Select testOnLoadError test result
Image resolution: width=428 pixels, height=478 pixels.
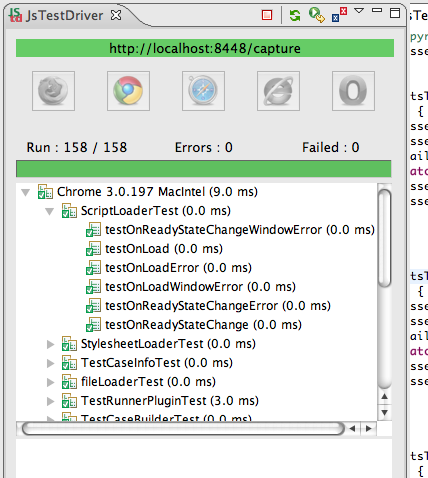(x=178, y=268)
